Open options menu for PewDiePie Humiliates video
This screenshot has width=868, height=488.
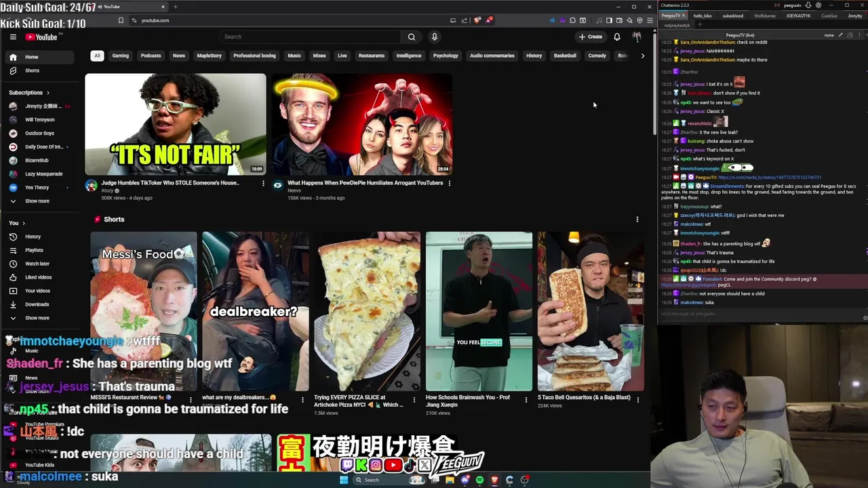coord(449,183)
